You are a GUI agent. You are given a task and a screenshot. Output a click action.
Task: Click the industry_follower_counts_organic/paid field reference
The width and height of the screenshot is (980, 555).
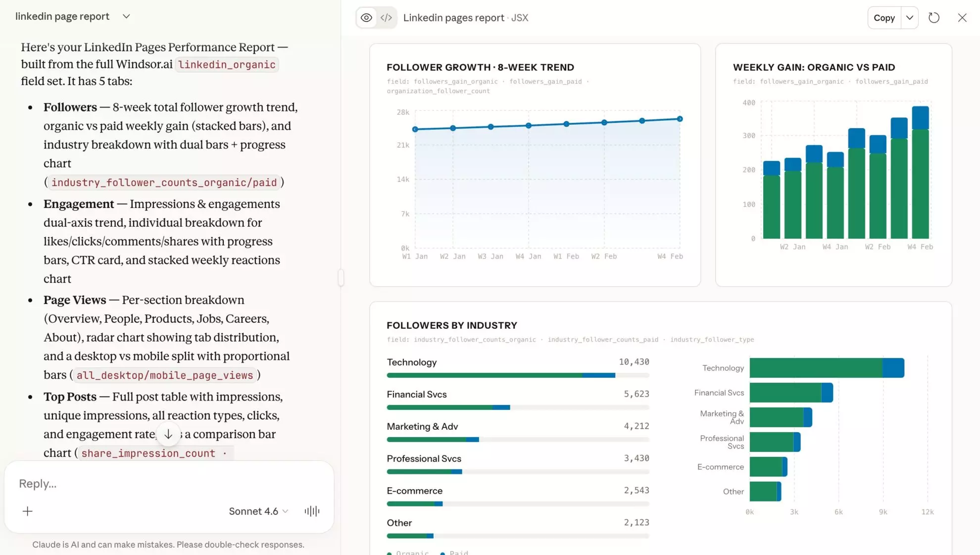click(x=163, y=182)
